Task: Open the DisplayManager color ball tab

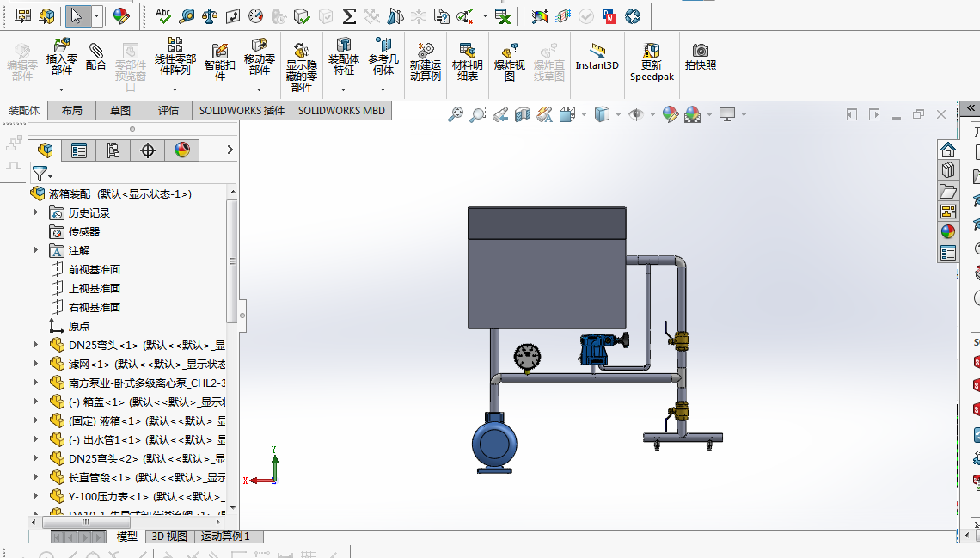Action: tap(182, 150)
